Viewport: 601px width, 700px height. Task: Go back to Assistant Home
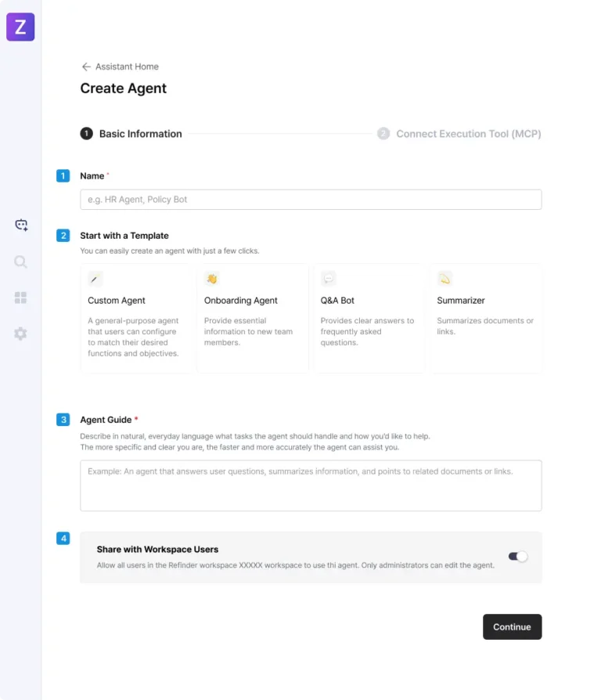pyautogui.click(x=127, y=67)
